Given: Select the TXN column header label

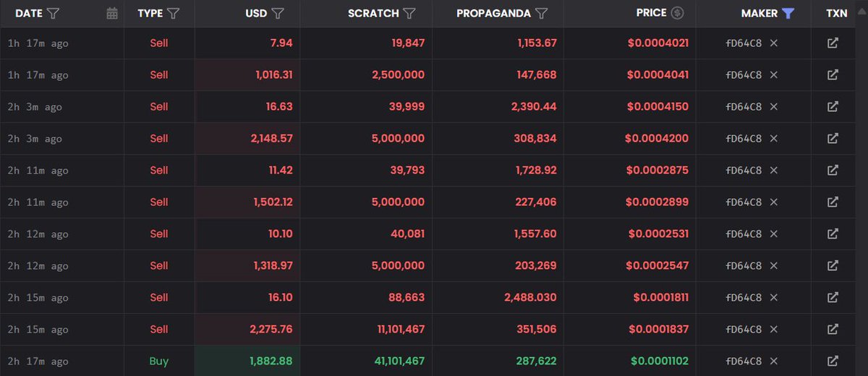Looking at the screenshot, I should tap(837, 13).
